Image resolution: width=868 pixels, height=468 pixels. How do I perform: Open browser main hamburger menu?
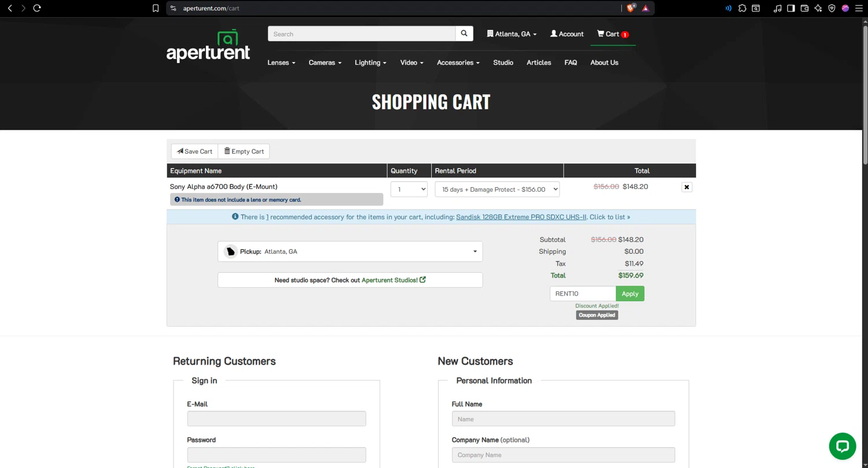pyautogui.click(x=859, y=8)
